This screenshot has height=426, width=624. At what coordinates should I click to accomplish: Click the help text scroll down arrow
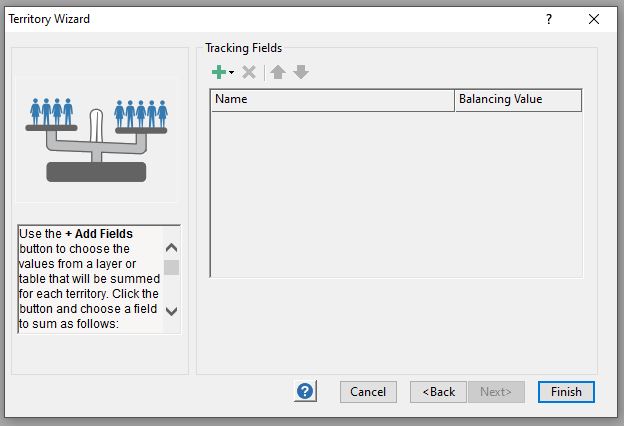pos(171,311)
